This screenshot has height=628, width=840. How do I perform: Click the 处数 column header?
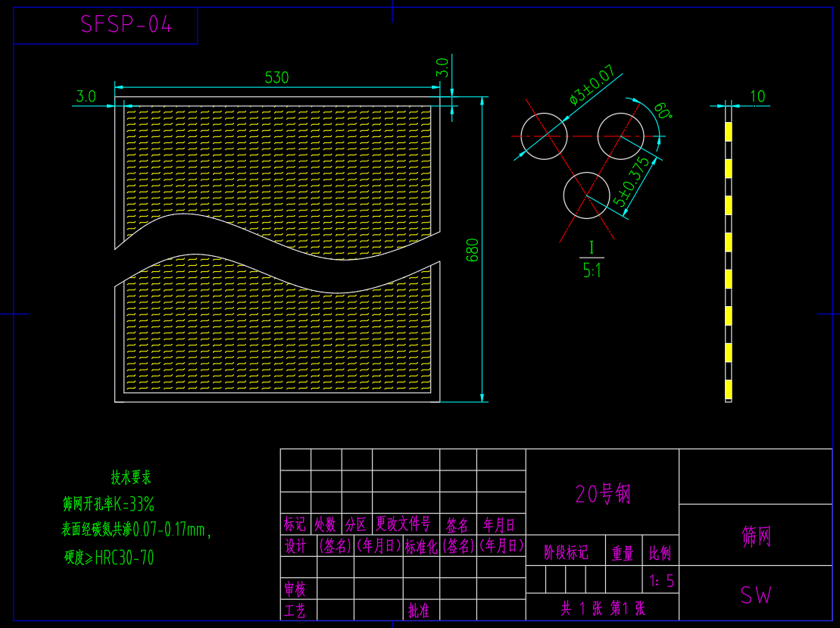pos(325,523)
